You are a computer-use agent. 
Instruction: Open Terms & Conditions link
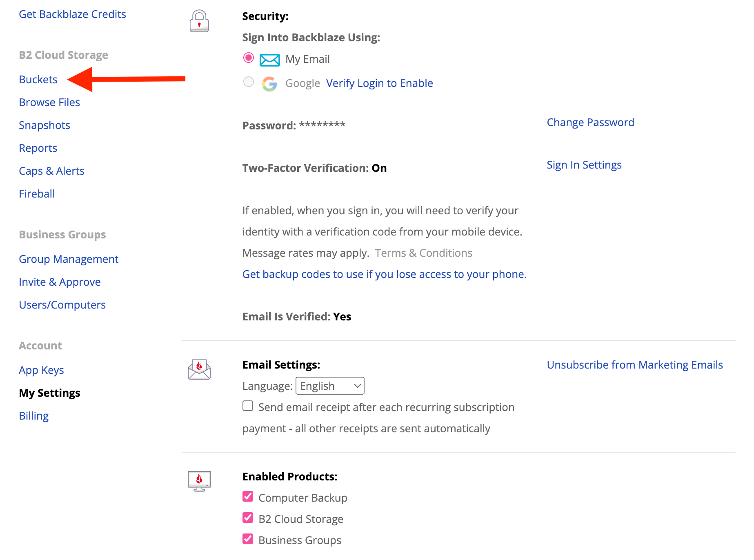[423, 253]
